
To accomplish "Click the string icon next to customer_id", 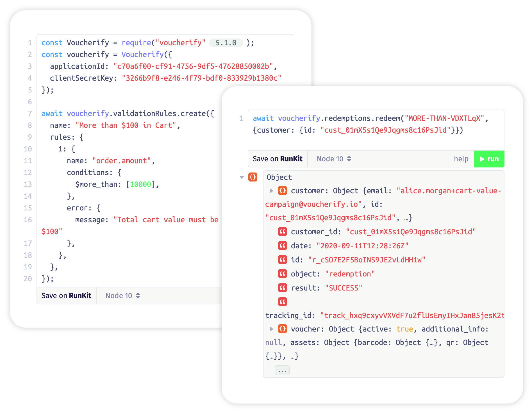I will click(282, 232).
